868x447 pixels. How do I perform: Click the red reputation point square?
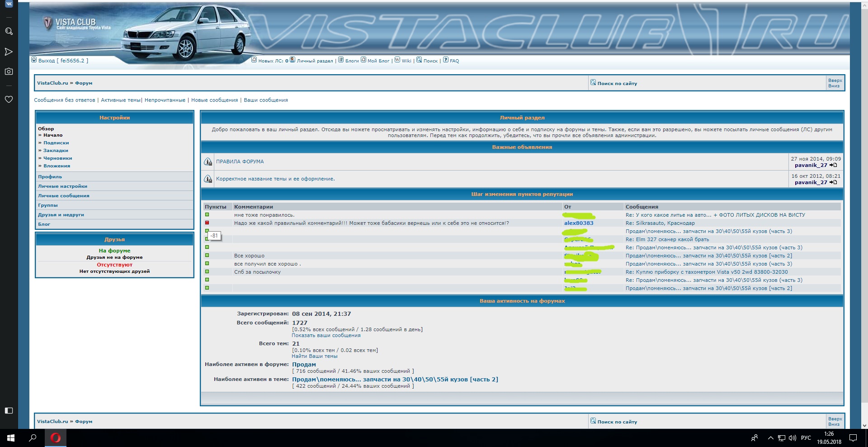click(207, 223)
